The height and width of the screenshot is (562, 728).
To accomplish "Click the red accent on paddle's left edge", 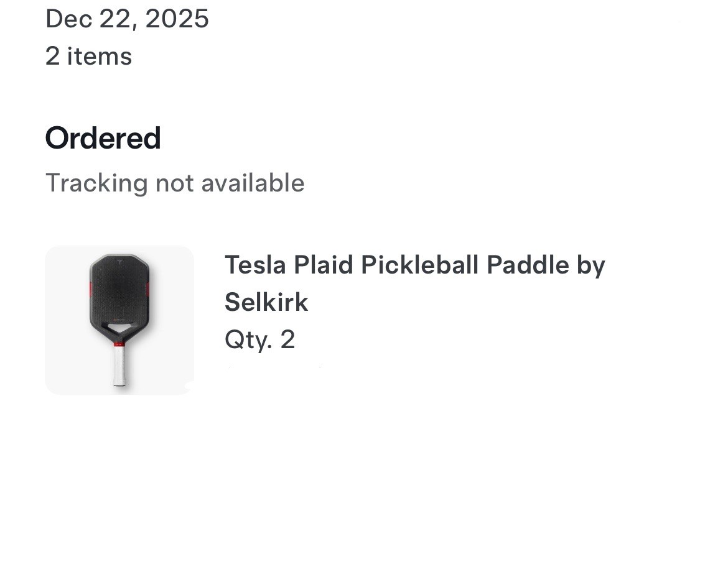I will point(90,288).
